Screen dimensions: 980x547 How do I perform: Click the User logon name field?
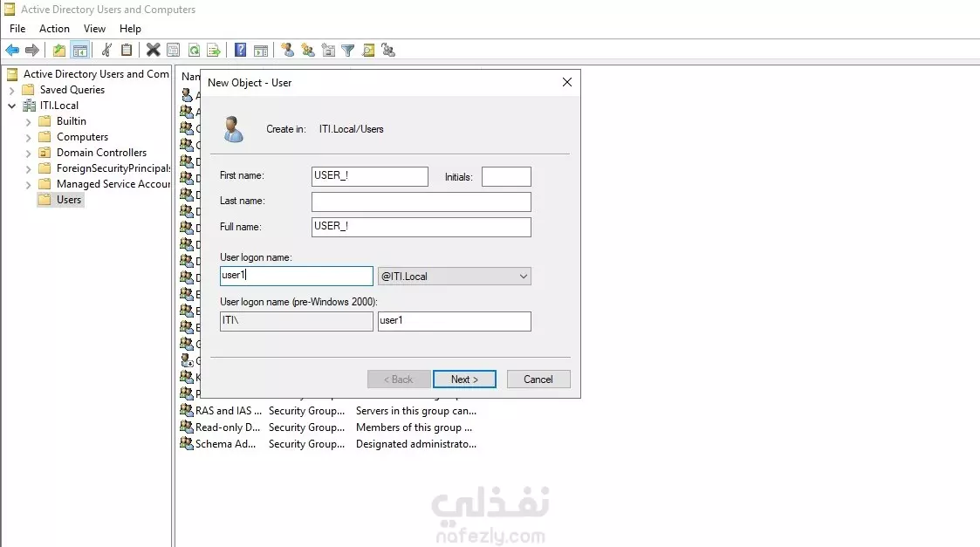(296, 276)
